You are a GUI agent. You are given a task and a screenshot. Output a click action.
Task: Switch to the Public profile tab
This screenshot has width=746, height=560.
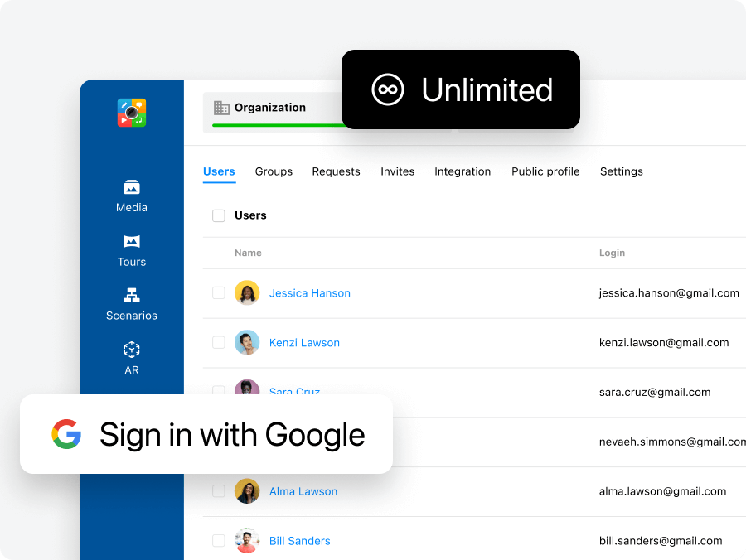click(545, 171)
